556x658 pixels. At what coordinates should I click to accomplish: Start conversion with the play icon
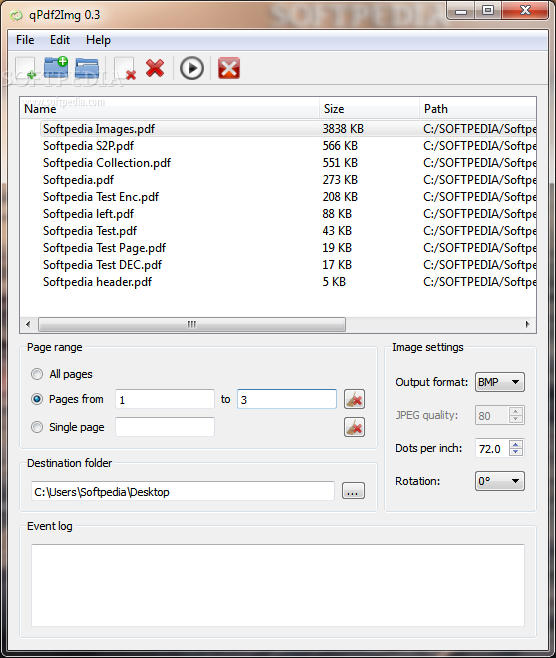(x=192, y=68)
